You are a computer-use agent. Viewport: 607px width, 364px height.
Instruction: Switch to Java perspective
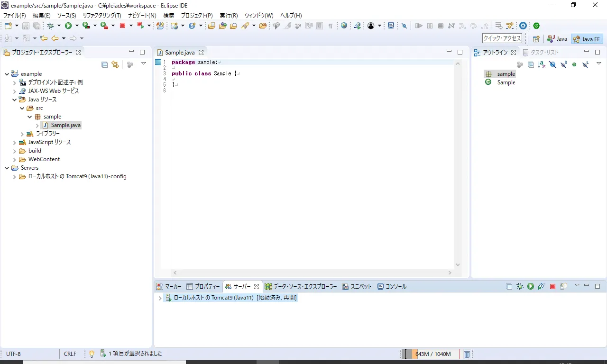557,39
